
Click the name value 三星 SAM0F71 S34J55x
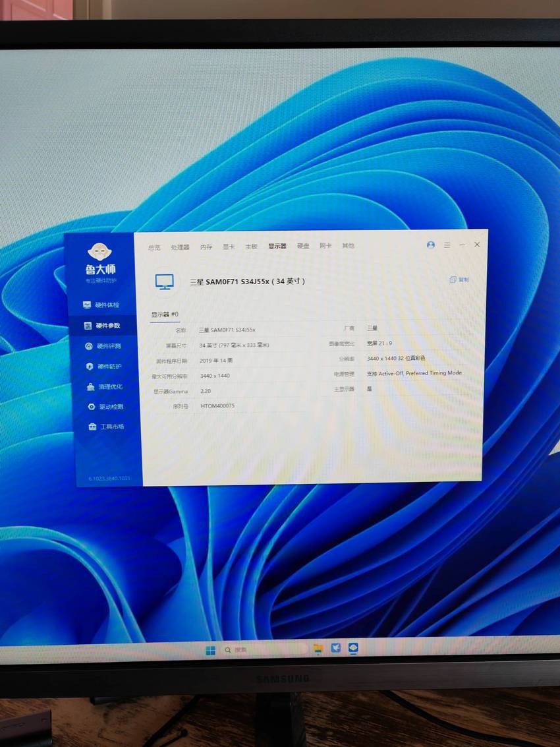[227, 330]
